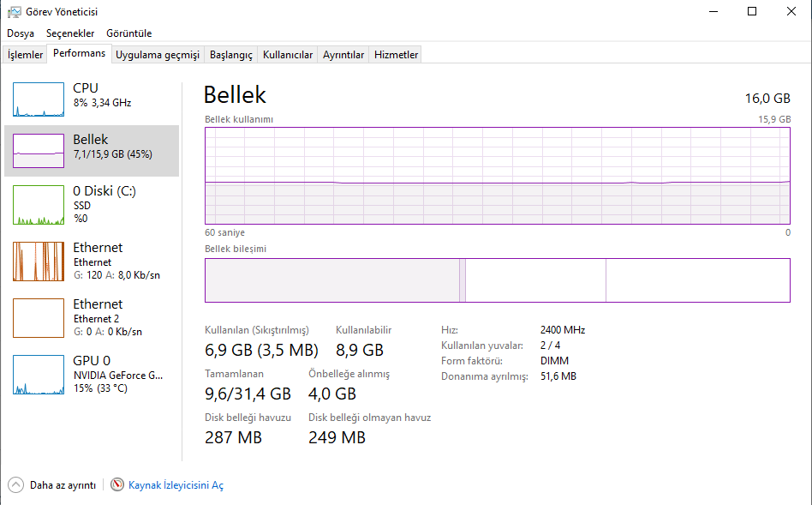The image size is (812, 505).
Task: Click the Daha az ayrıntı collapse arrow
Action: click(15, 485)
